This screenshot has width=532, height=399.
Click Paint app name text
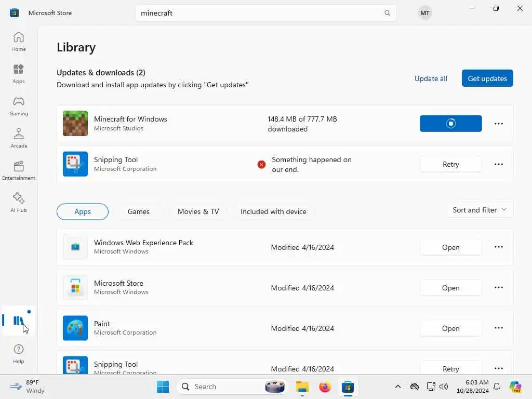[x=102, y=324]
